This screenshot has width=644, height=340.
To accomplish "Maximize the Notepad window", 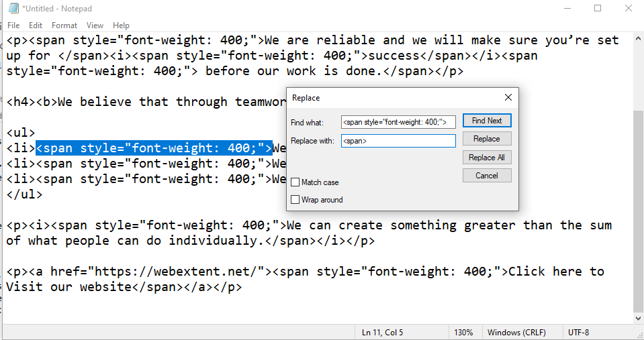I will click(x=598, y=8).
